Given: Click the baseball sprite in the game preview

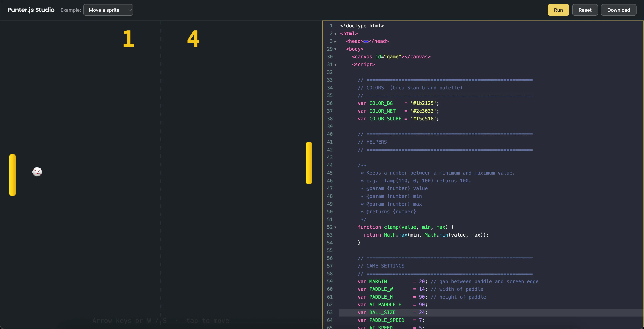Looking at the screenshot, I should coord(37,172).
